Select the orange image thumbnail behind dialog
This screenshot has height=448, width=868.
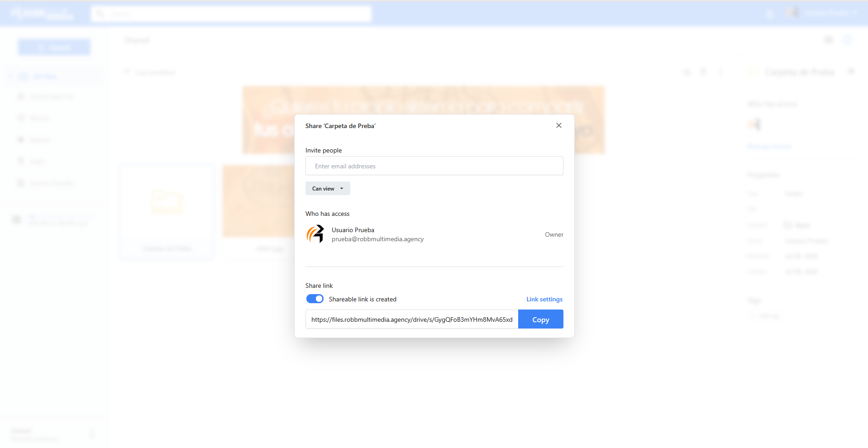pyautogui.click(x=259, y=201)
